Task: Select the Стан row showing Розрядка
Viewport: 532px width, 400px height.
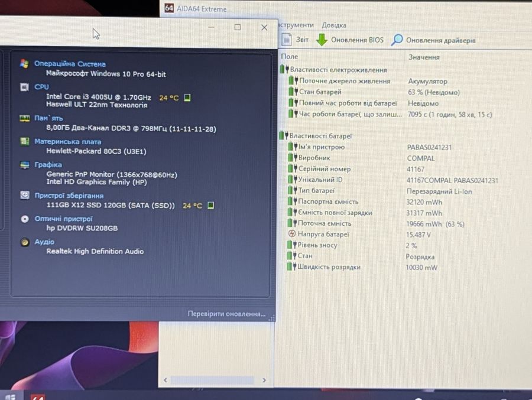Action: (x=361, y=256)
